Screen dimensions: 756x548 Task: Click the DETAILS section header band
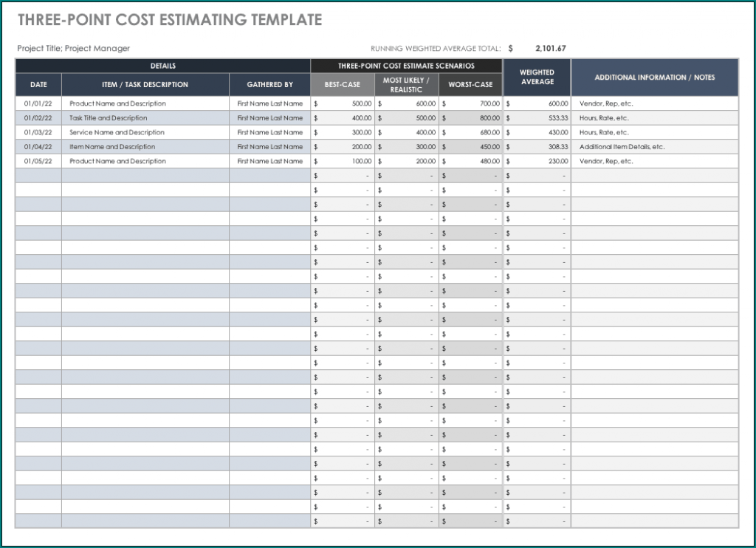click(x=162, y=66)
